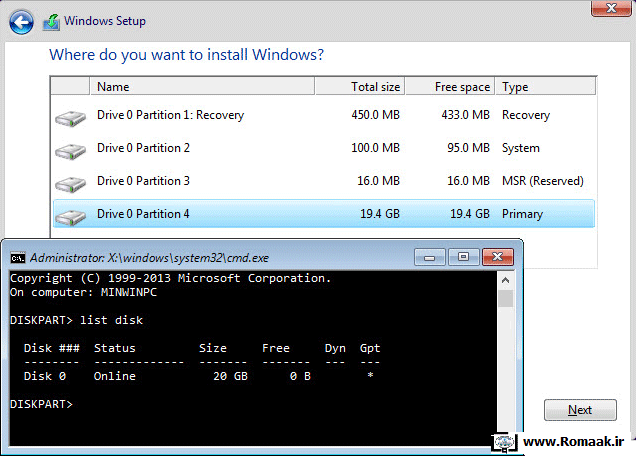This screenshot has height=459, width=636.
Task: Click the 100.0 MB total size cell
Action: click(x=376, y=148)
